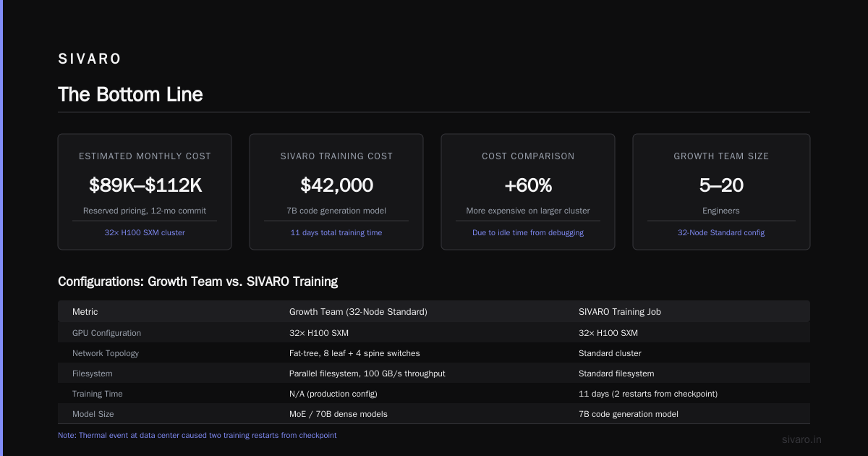Select the GPU Configuration row label
The image size is (868, 456).
(x=107, y=333)
